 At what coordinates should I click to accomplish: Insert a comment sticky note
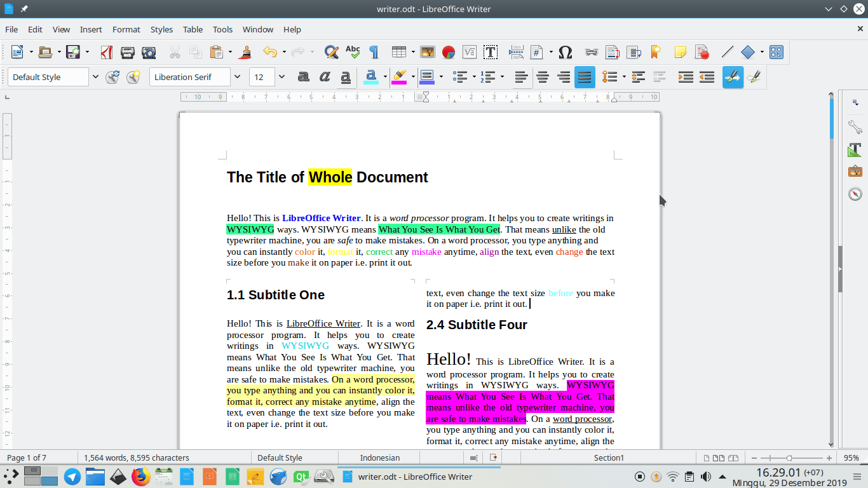(680, 52)
